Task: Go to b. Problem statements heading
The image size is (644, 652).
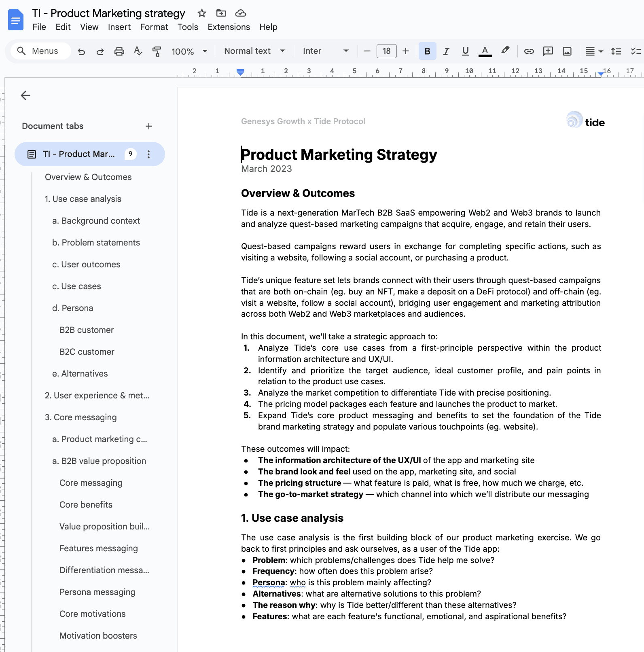Action: 96,243
